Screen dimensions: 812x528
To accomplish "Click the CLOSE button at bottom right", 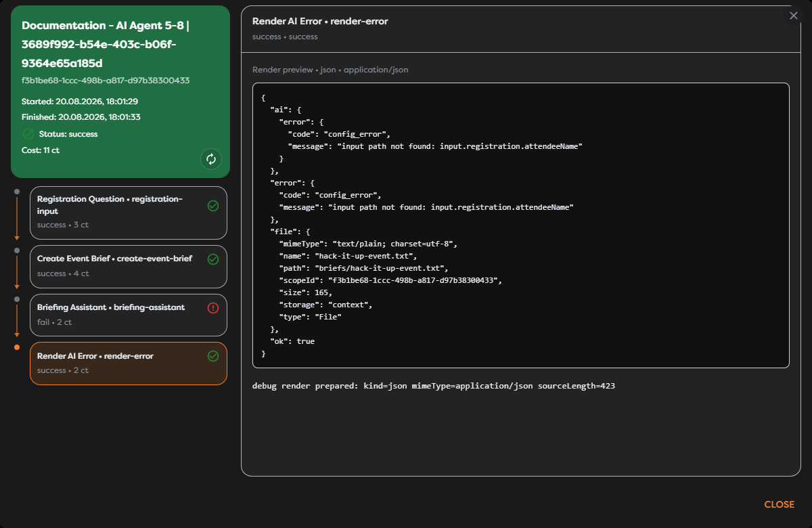I will point(779,504).
